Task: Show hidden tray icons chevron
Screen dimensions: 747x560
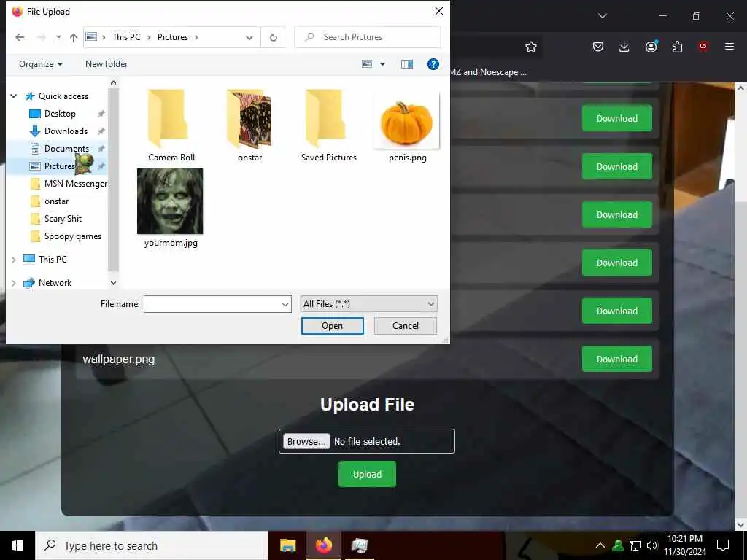Action: pyautogui.click(x=600, y=545)
